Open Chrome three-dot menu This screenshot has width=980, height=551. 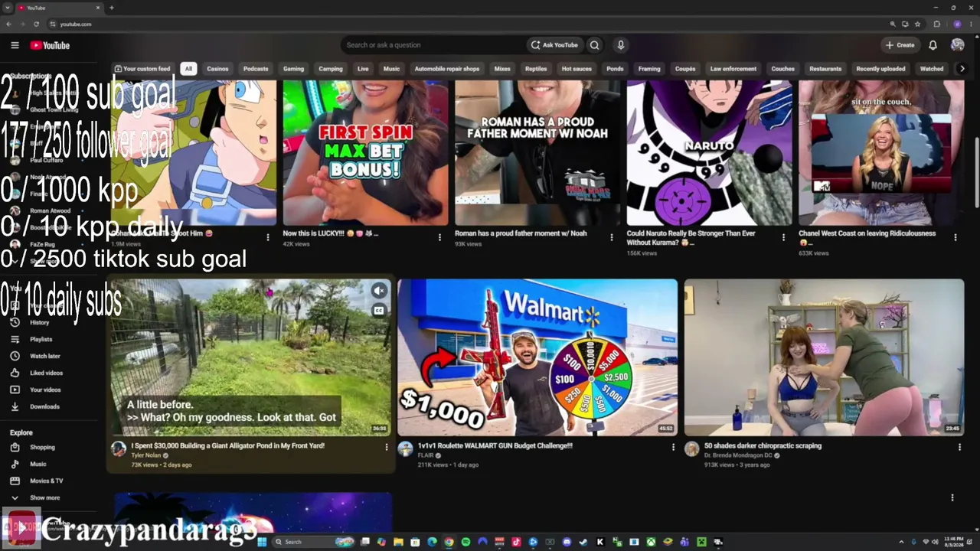[x=972, y=24]
